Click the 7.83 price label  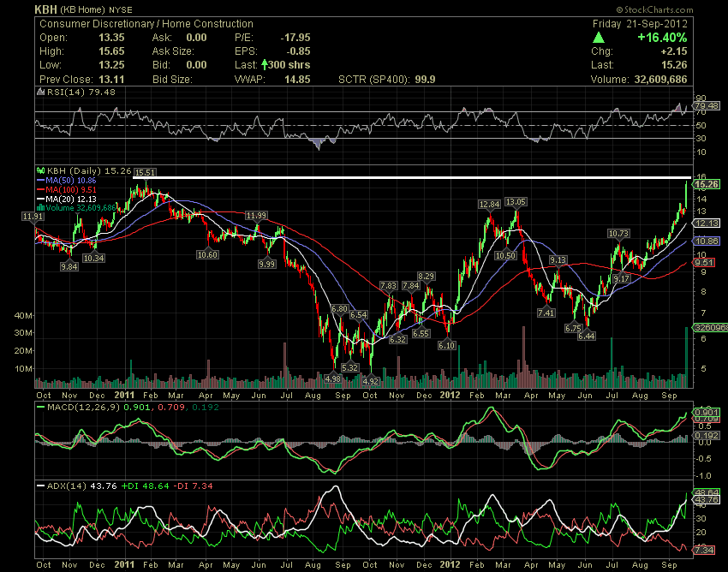[x=388, y=285]
